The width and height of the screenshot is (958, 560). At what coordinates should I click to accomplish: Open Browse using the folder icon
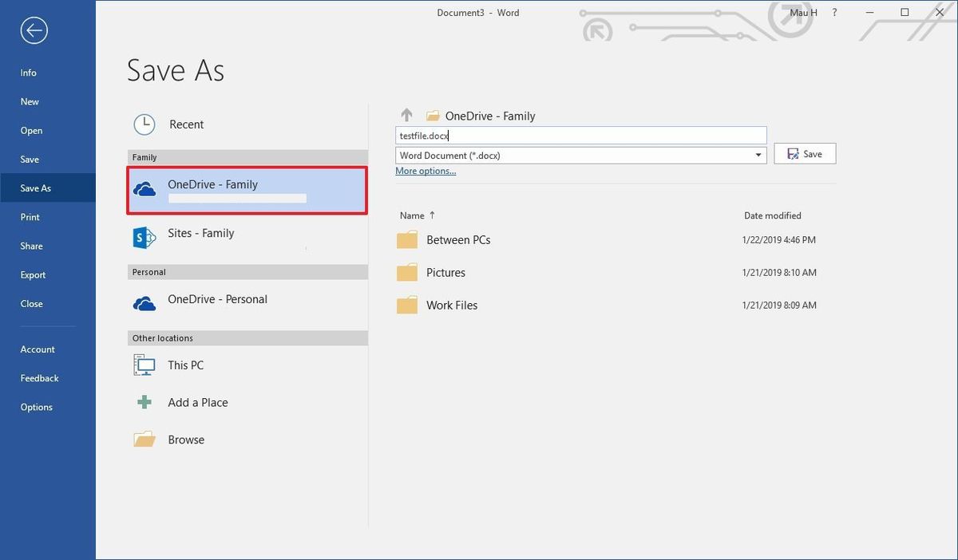[x=144, y=439]
